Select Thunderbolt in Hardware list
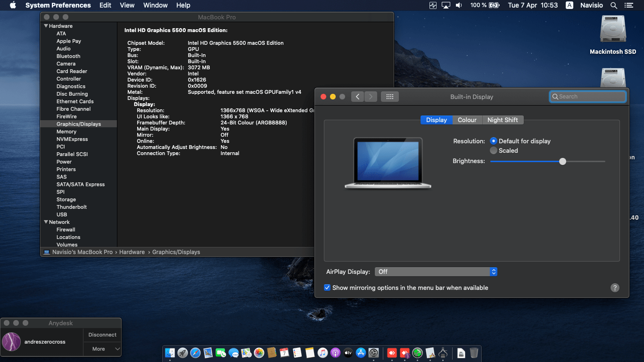Screen dimensions: 644x362 (x=72, y=207)
